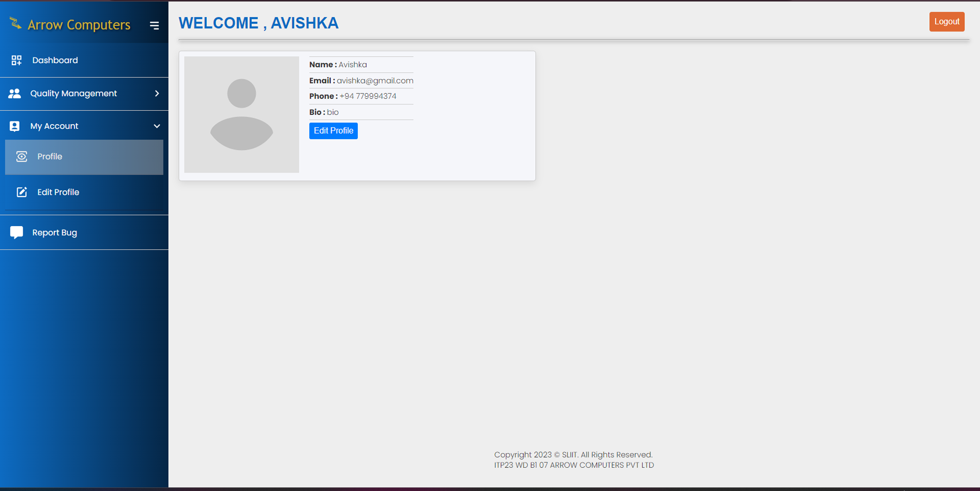Click the Logout button
Image resolution: width=980 pixels, height=491 pixels.
pos(946,21)
